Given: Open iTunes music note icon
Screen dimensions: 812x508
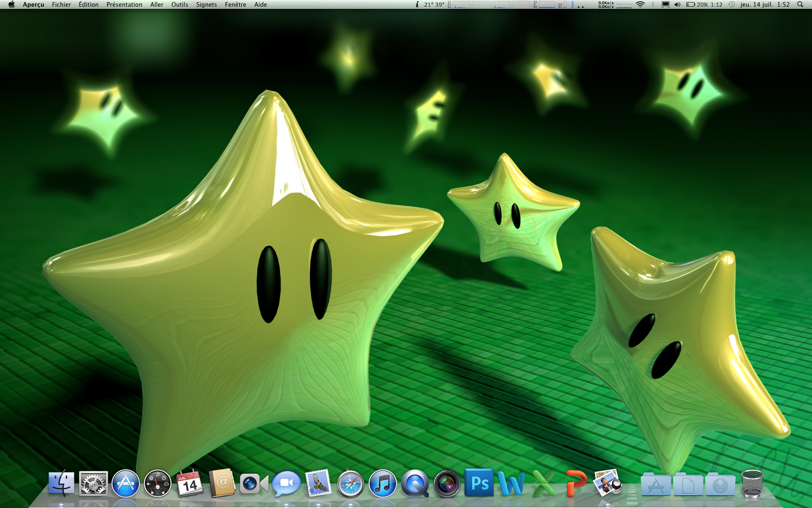Looking at the screenshot, I should (383, 483).
